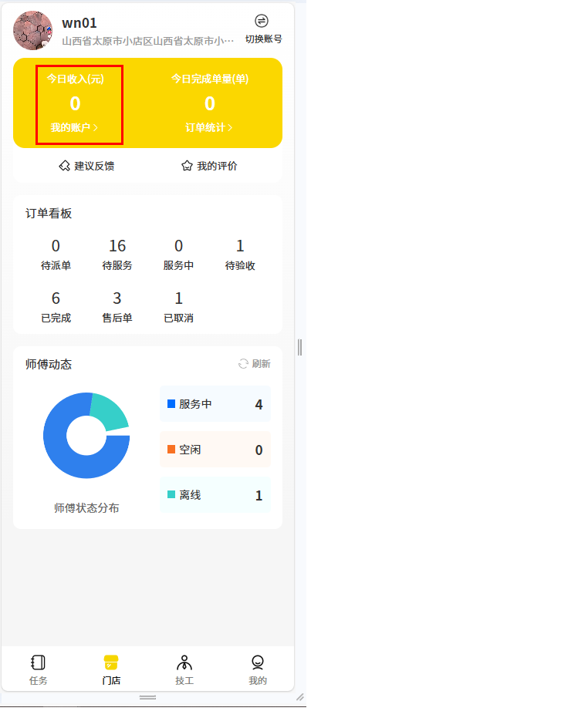The height and width of the screenshot is (728, 578).
Task: Switch to the 任务 tab label
Action: 38,681
